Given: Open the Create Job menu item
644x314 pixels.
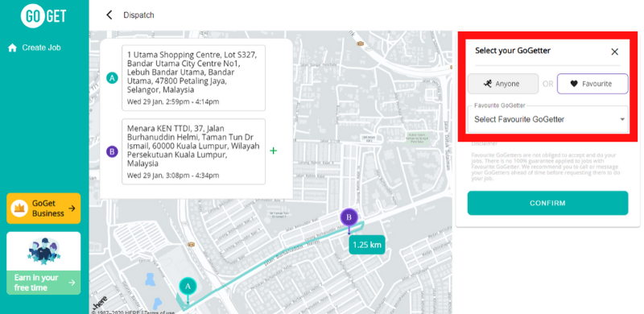Looking at the screenshot, I should (x=35, y=48).
